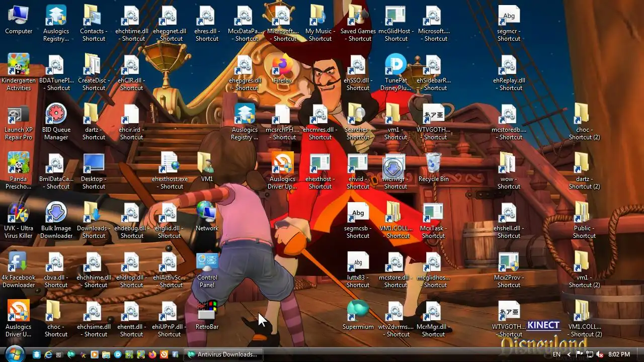Open the ehvid shortcut icon

click(358, 171)
